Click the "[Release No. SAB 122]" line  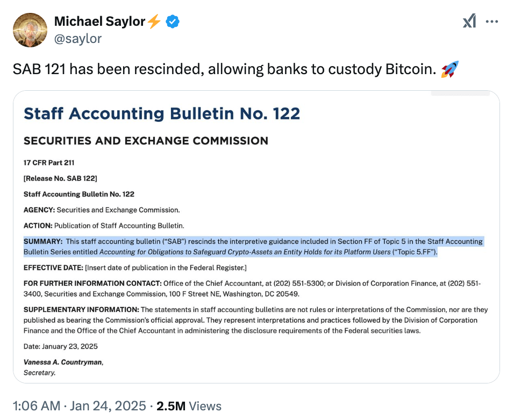pos(60,178)
